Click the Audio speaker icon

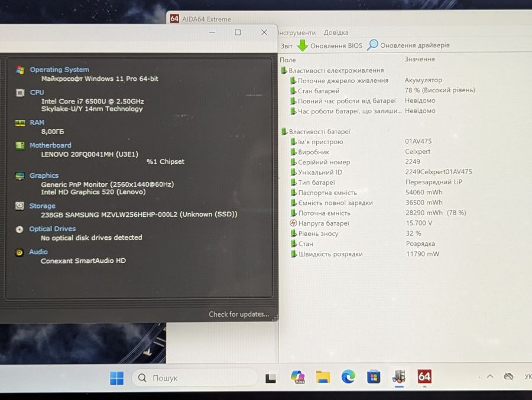20,252
